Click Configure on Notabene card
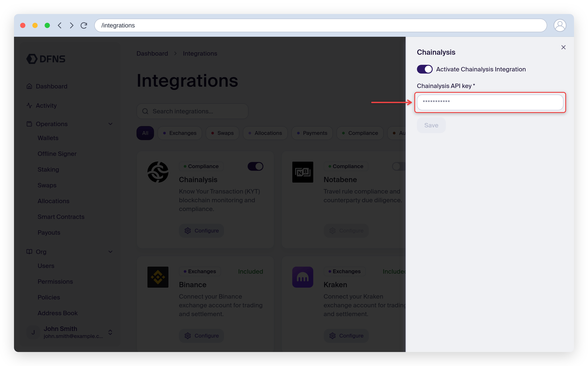Screen dimensions: 588x366 point(346,231)
